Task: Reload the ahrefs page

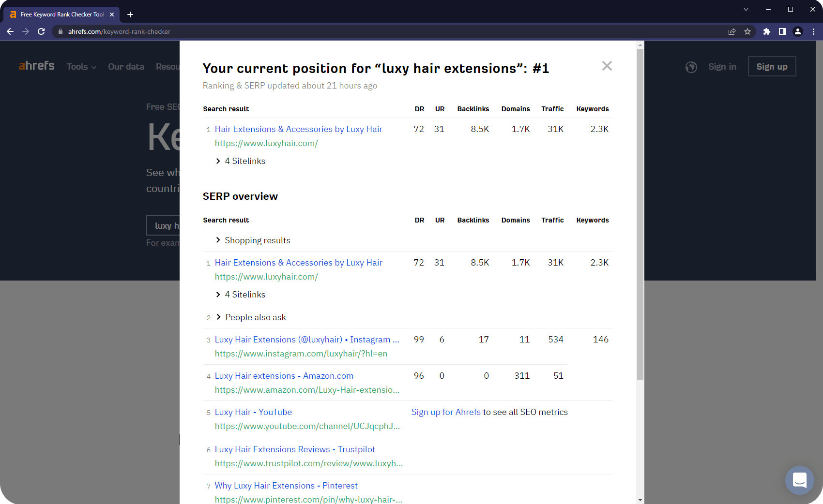Action: click(x=41, y=31)
